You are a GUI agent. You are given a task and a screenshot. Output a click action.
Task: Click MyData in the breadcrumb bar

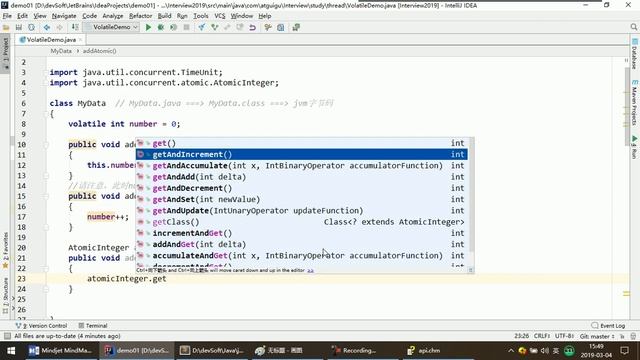tap(61, 51)
